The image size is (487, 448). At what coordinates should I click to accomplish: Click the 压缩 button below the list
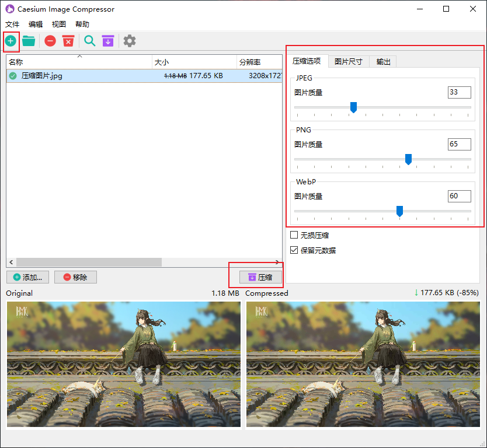click(260, 277)
